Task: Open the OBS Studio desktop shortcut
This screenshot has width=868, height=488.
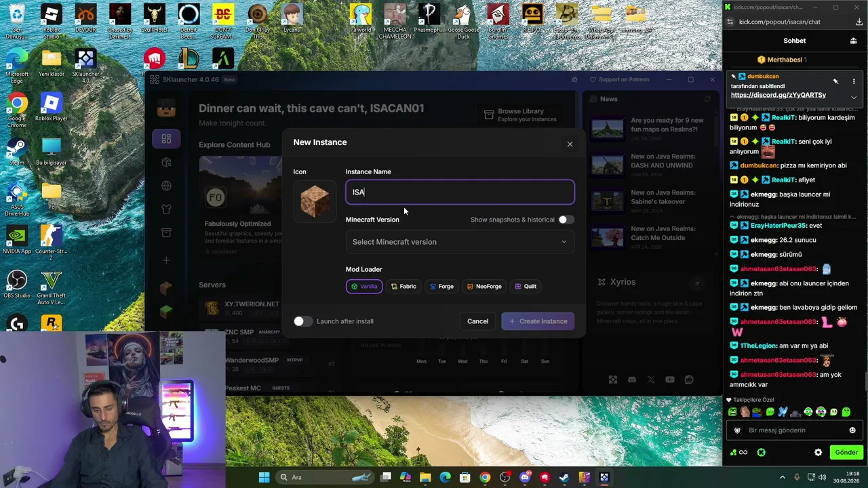Action: tap(17, 285)
